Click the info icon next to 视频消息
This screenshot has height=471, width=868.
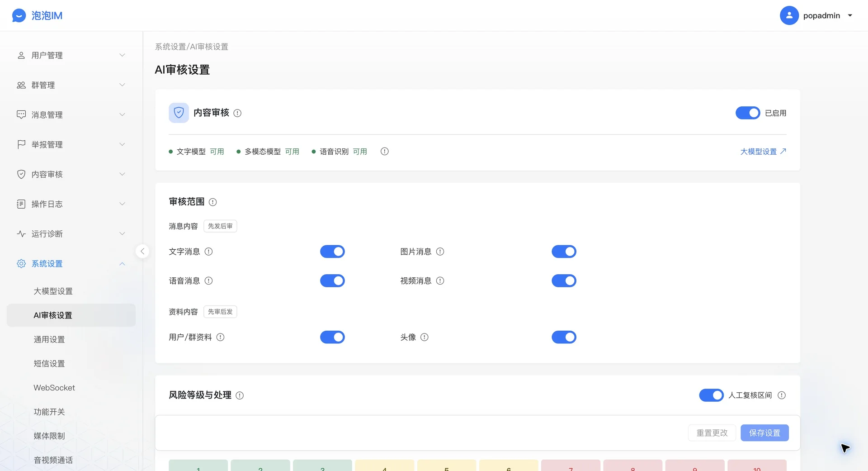click(x=440, y=281)
